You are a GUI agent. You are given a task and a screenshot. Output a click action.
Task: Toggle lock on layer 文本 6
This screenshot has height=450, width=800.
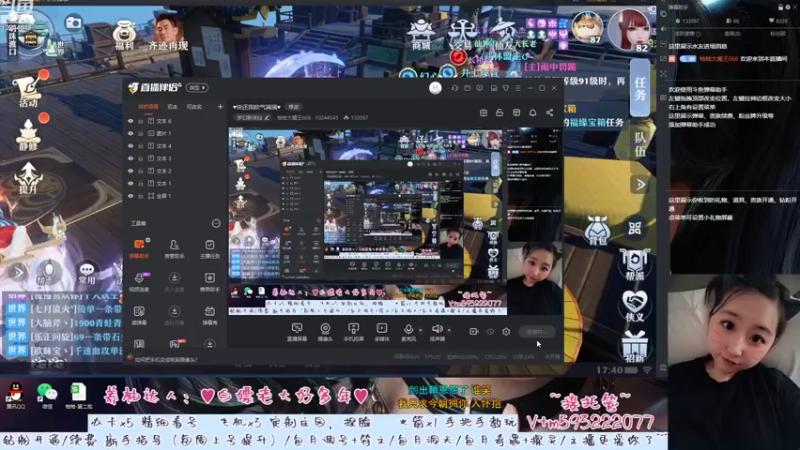pyautogui.click(x=140, y=121)
